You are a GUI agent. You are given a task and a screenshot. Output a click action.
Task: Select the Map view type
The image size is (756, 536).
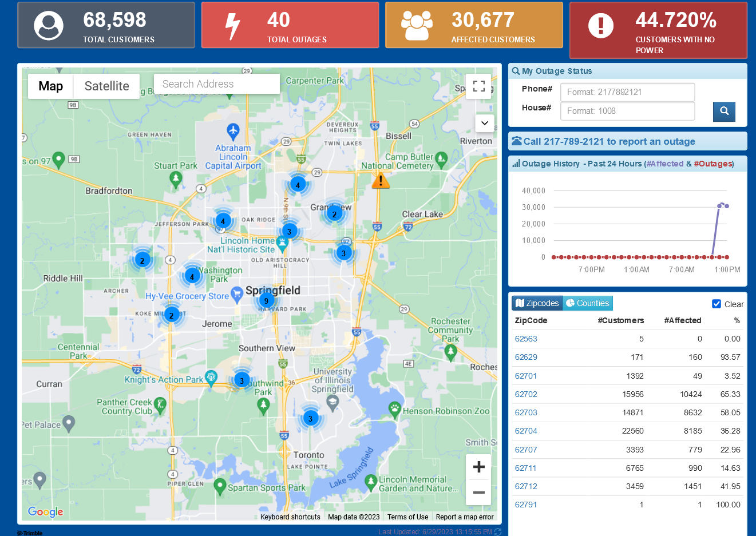51,86
